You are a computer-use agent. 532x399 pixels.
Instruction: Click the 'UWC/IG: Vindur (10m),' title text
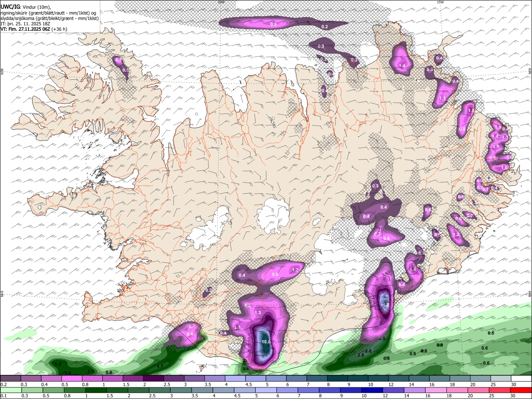click(26, 7)
